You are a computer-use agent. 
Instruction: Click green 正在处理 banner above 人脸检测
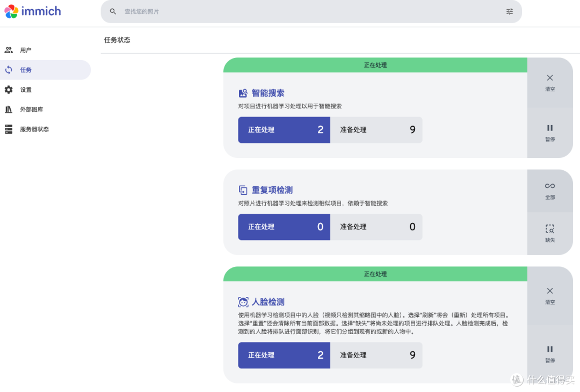(375, 274)
